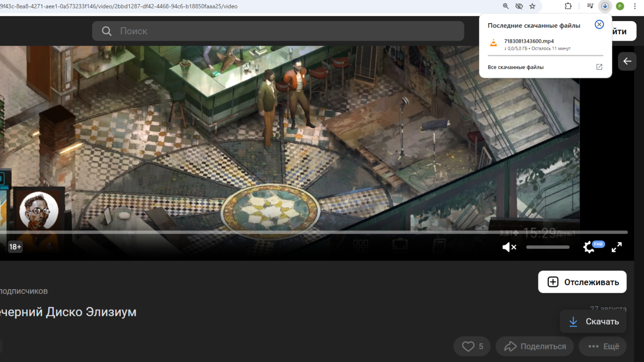Click the browser address bar URL
The height and width of the screenshot is (362, 644).
tap(119, 7)
